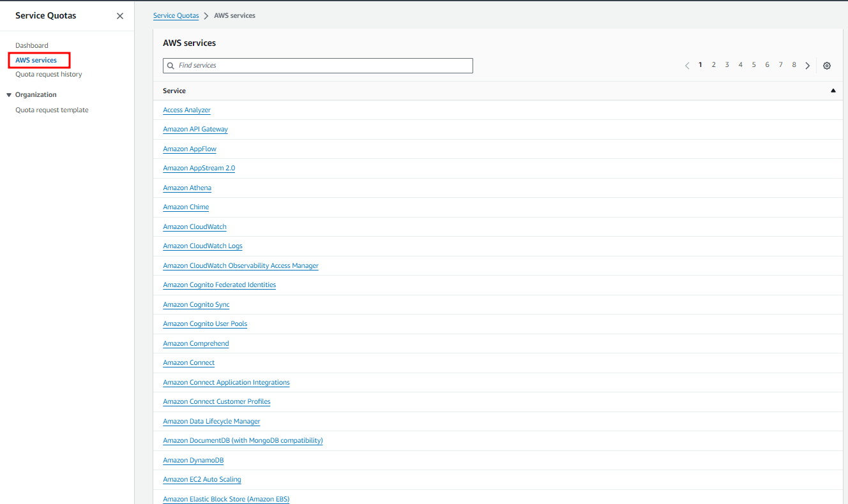Open the Access Analyzer service
Image resolution: width=848 pixels, height=504 pixels.
tap(187, 110)
